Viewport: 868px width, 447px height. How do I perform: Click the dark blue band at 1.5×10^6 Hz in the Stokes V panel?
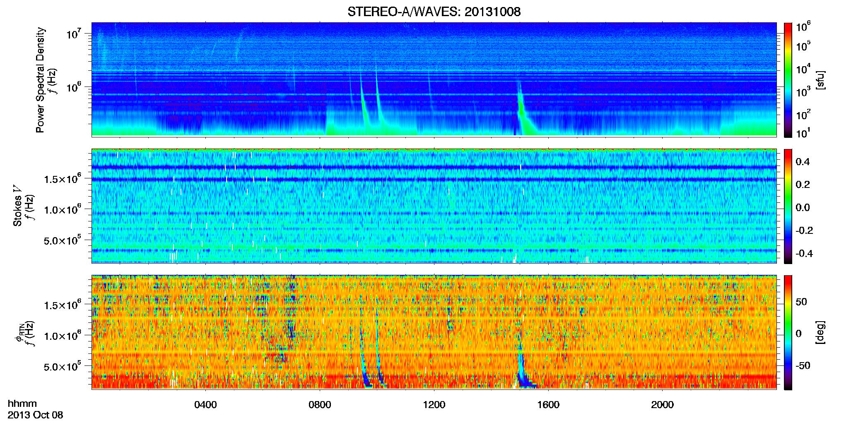pos(434,180)
